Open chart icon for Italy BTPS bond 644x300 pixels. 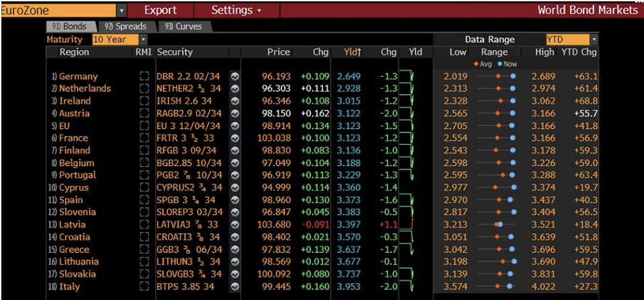[x=235, y=287]
